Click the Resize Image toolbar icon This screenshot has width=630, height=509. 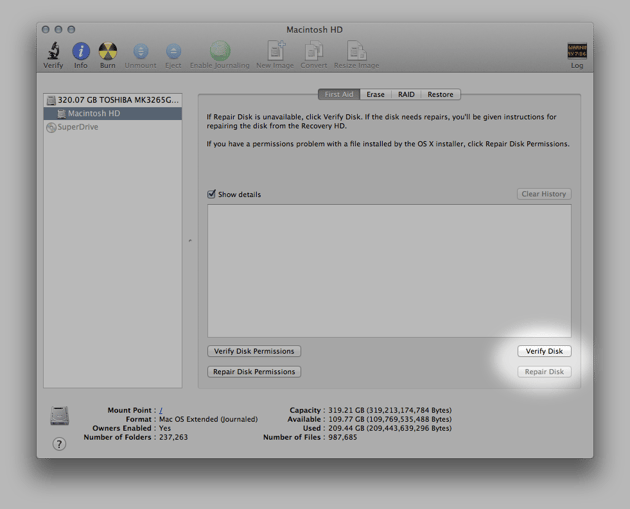click(356, 55)
